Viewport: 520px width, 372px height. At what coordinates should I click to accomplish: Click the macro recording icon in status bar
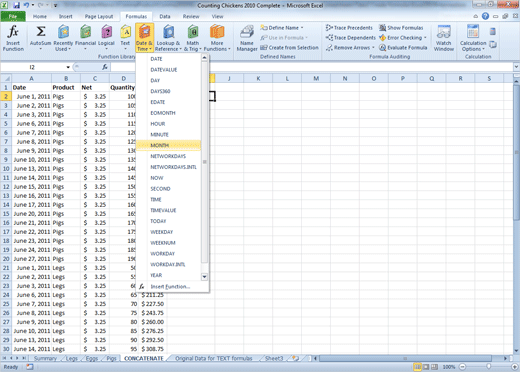point(30,367)
